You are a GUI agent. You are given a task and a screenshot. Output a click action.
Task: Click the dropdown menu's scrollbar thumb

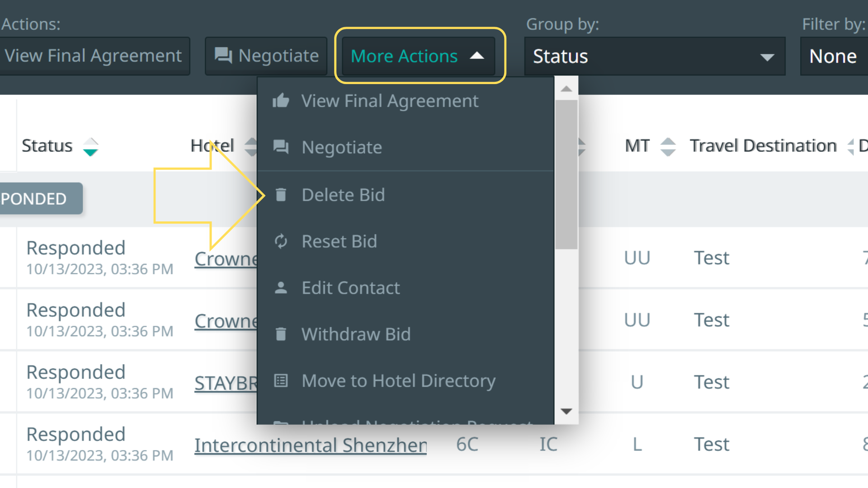click(x=566, y=174)
